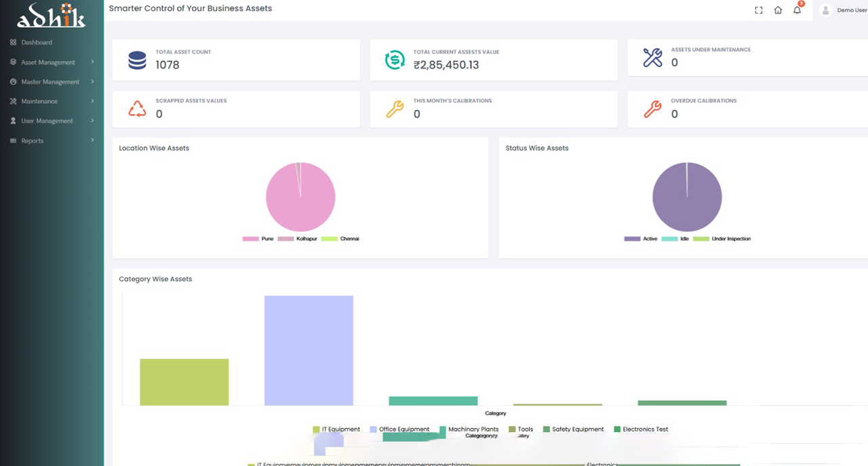Open the home icon in top bar
Screen dimensions: 868x466
778,10
